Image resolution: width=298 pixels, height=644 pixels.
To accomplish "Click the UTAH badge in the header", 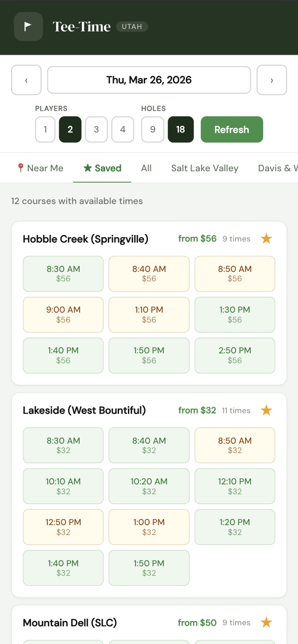I will pos(132,27).
